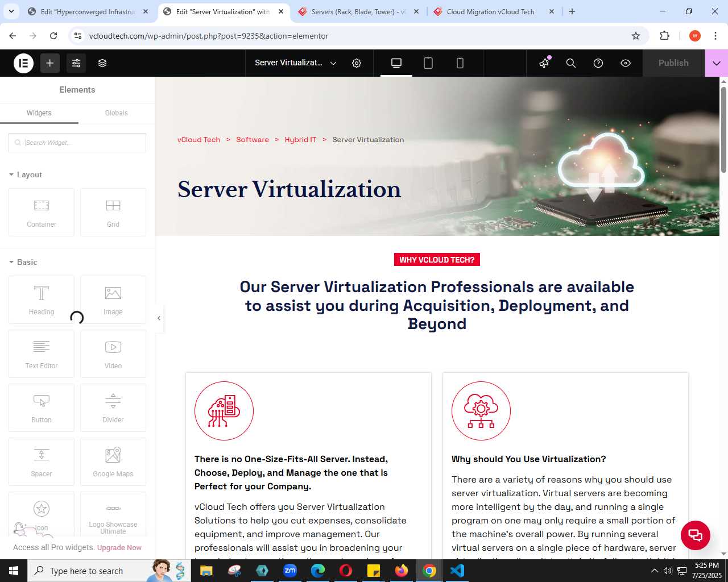Open the Windows Start menu
Screen dimensions: 728x582
14,571
